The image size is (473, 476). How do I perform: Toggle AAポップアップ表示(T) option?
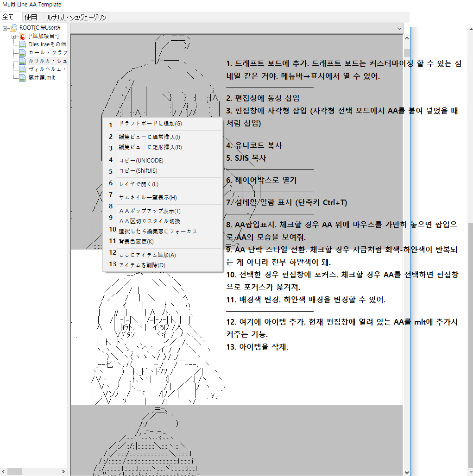[149, 211]
